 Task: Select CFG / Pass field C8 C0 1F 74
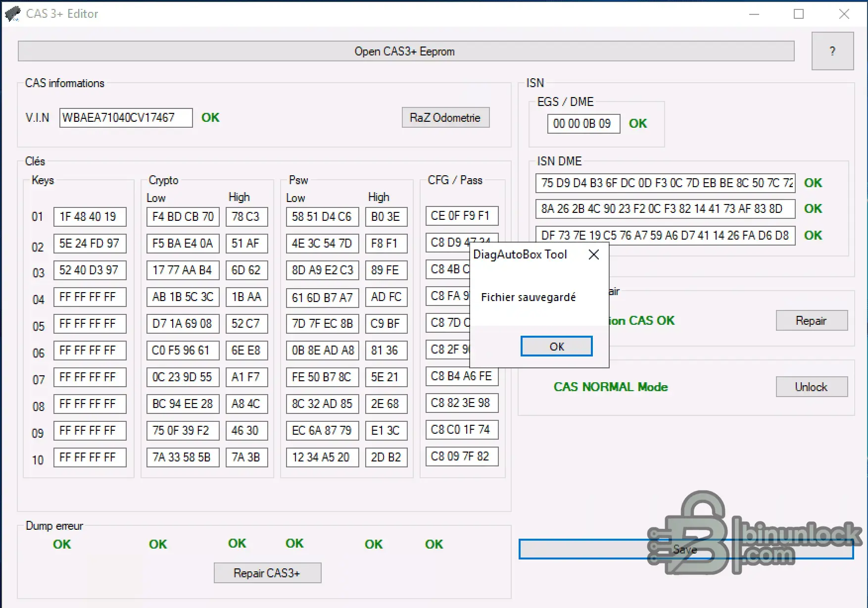(x=462, y=430)
